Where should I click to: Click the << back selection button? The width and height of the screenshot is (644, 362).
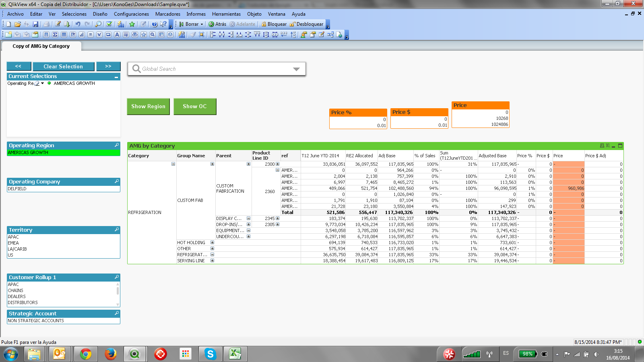point(18,66)
